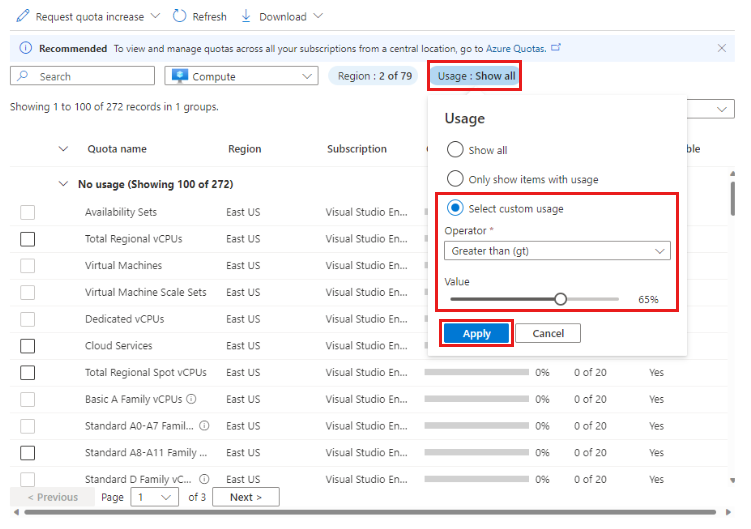Open the Usage: Show all filter
751x529 pixels.
[476, 76]
